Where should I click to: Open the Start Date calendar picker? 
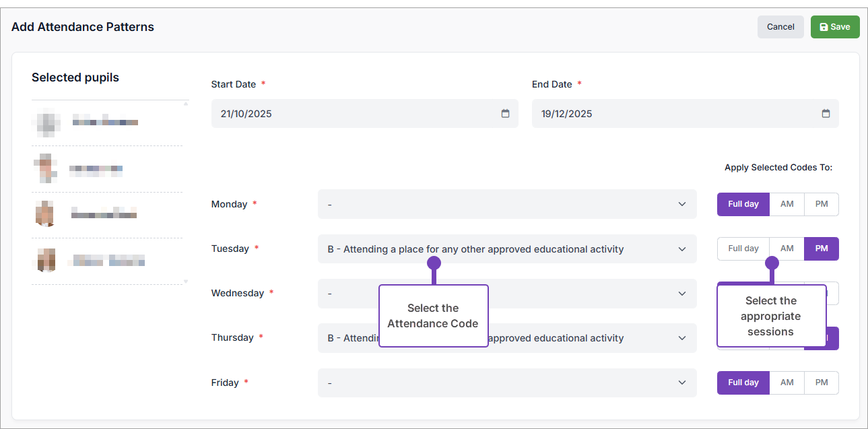[x=505, y=114]
